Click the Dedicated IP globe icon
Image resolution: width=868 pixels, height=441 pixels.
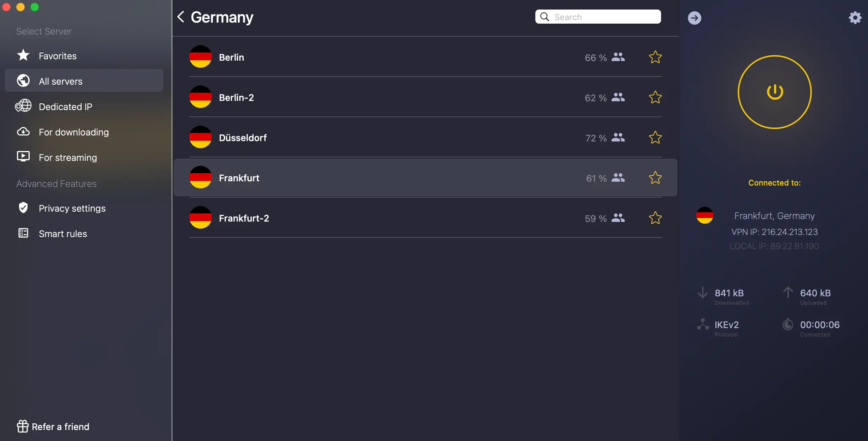click(x=23, y=106)
